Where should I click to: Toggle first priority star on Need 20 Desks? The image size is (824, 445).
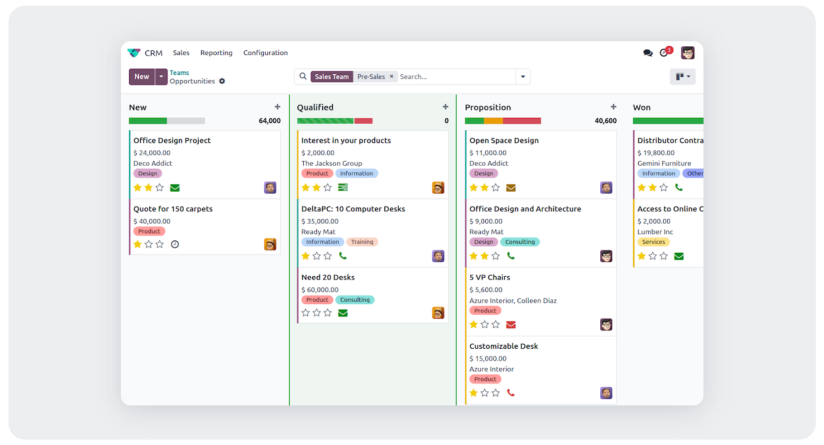point(306,313)
